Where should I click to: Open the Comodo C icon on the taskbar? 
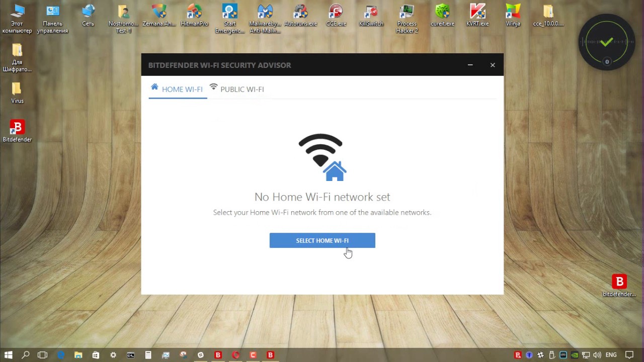pos(253,355)
